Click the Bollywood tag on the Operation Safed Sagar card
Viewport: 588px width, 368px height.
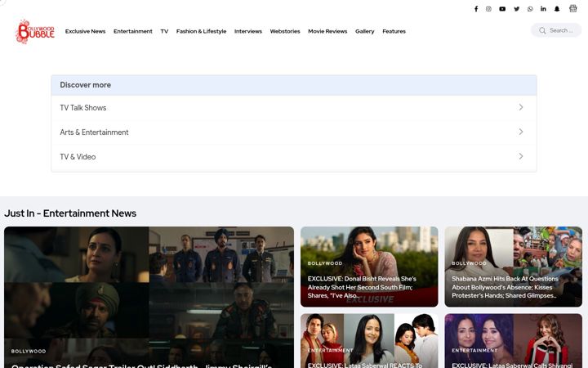click(x=29, y=351)
